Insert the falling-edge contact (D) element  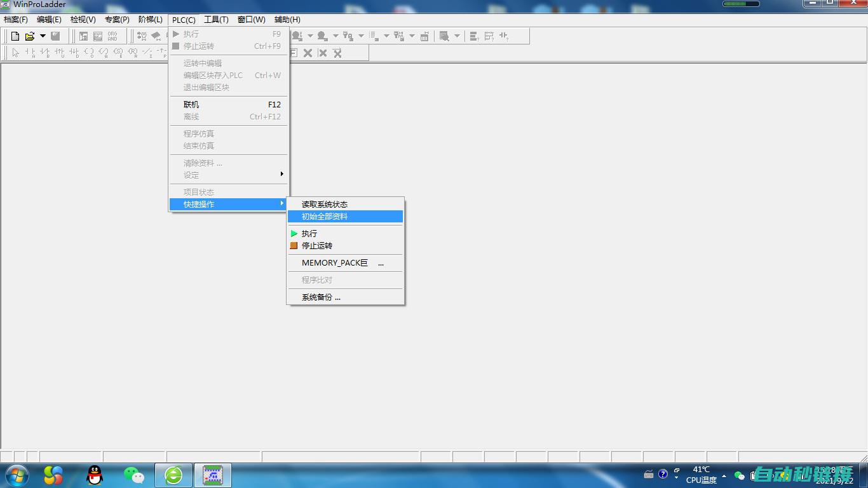(x=74, y=53)
